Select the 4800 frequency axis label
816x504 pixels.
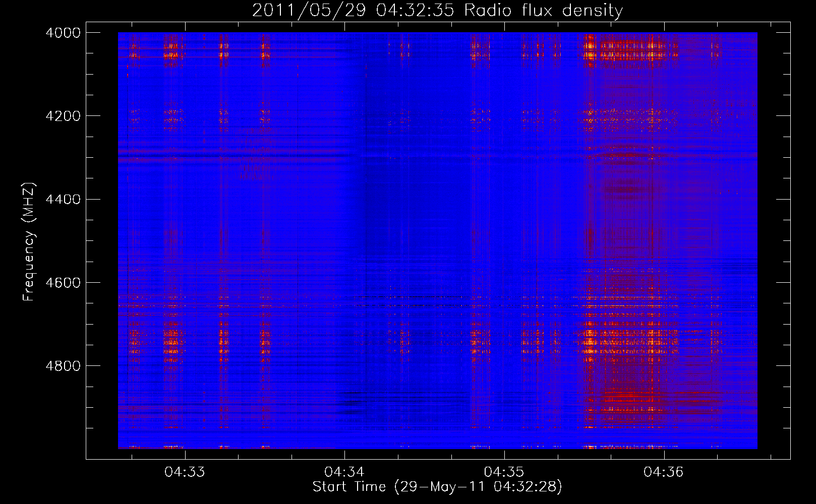(63, 365)
